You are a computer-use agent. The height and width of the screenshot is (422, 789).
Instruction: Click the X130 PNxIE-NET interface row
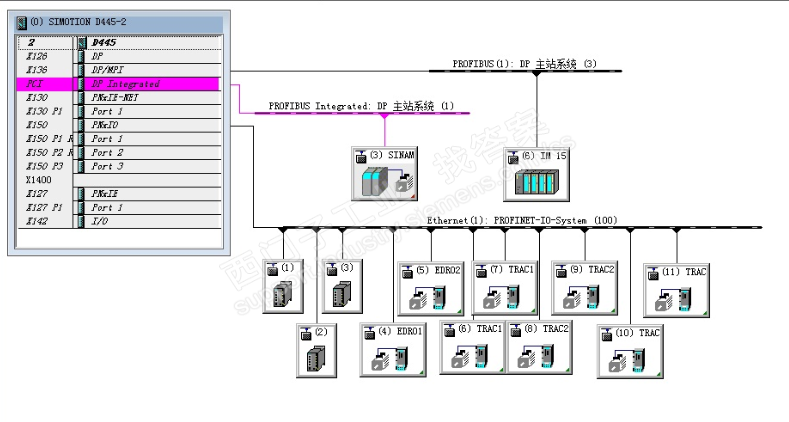coord(119,98)
